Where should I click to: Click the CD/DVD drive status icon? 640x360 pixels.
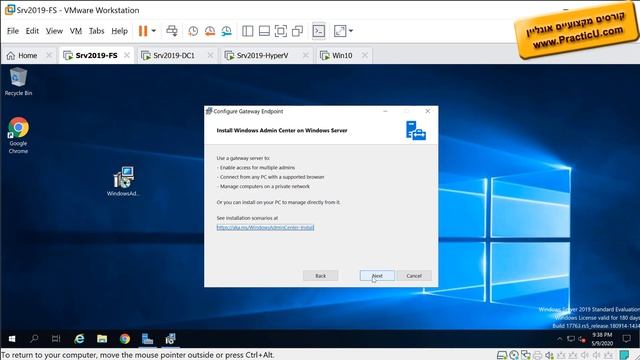pos(514,355)
